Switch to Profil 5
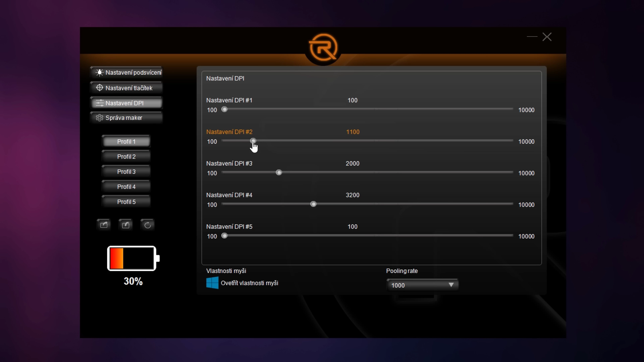644x362 pixels. point(126,202)
